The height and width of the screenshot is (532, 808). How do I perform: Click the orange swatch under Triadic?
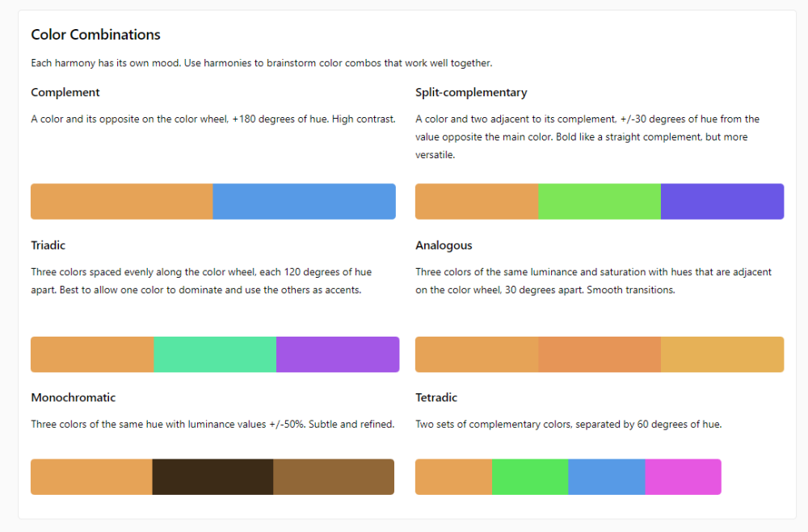(92, 354)
